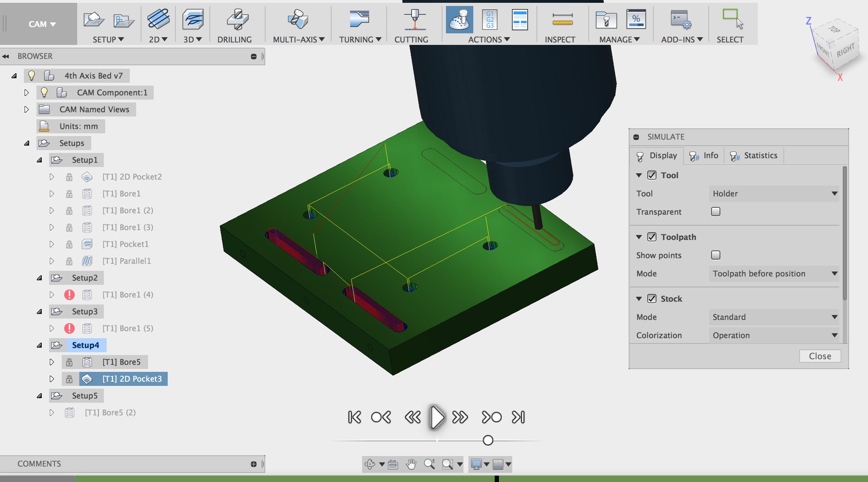868x482 pixels.
Task: Go to end of toolpath
Action: [518, 417]
